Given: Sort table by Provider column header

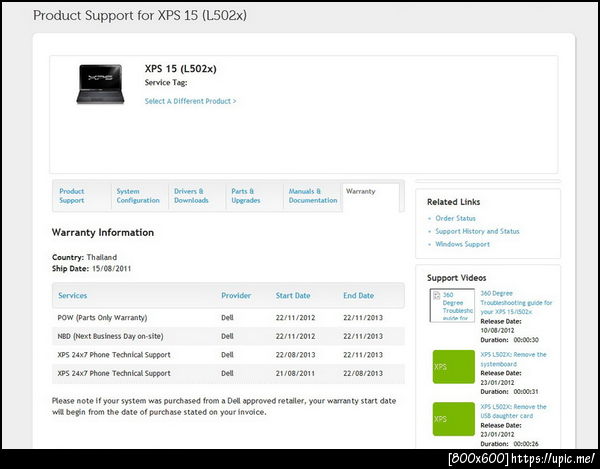Looking at the screenshot, I should [236, 295].
